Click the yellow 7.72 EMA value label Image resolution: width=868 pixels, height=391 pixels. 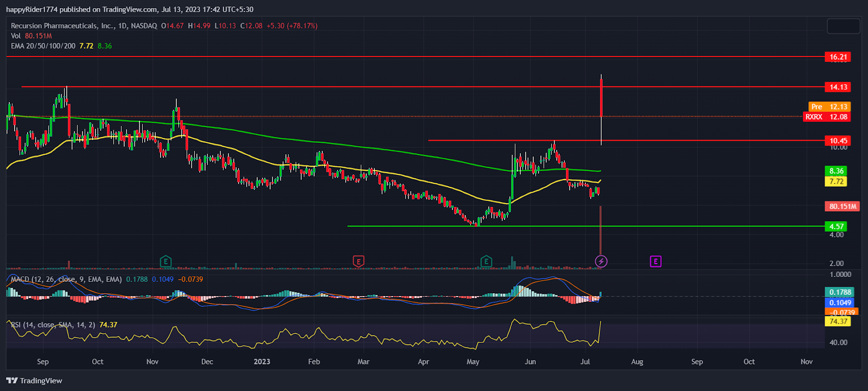coord(836,181)
